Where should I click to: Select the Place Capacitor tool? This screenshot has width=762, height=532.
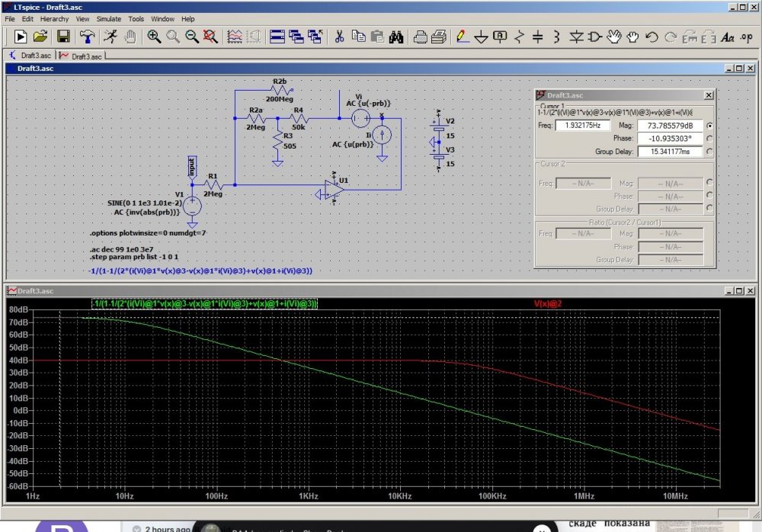tap(537, 36)
